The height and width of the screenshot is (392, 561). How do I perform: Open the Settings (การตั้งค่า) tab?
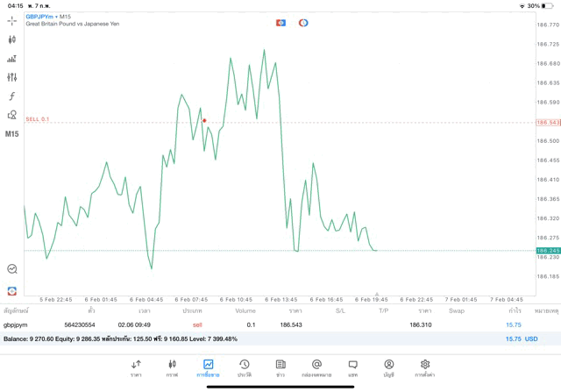click(x=425, y=367)
